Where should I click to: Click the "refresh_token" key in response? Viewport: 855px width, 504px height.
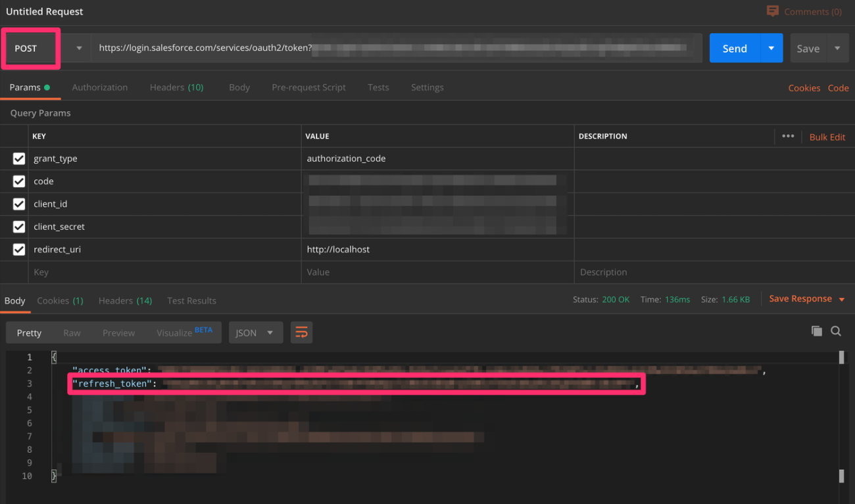[112, 384]
